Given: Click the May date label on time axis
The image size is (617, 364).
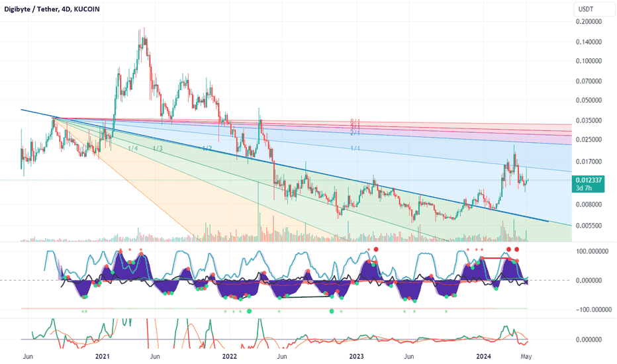Looking at the screenshot, I should (x=526, y=357).
